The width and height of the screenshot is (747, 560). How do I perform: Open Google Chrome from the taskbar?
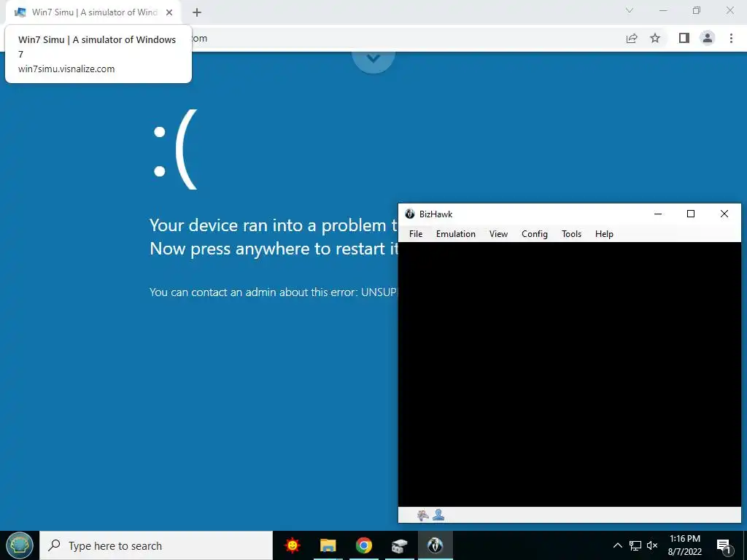click(363, 545)
